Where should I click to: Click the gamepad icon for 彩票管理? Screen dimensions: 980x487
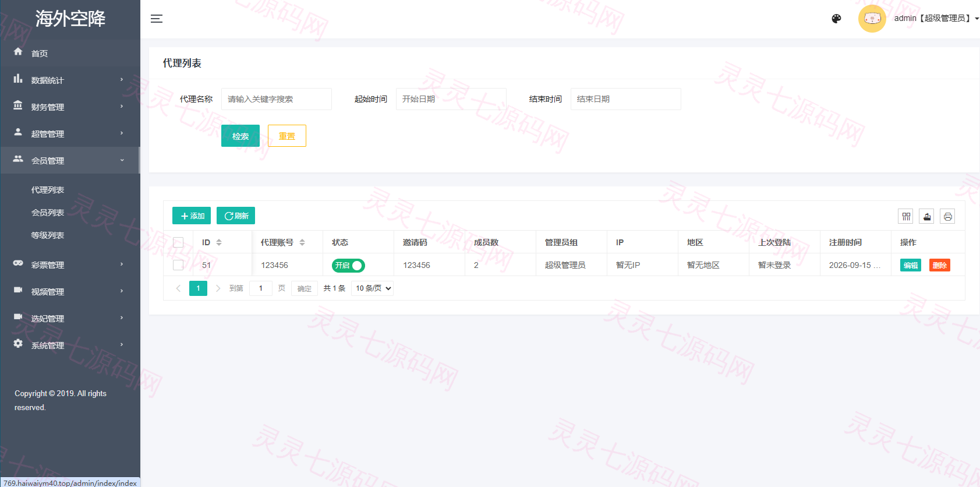[18, 263]
